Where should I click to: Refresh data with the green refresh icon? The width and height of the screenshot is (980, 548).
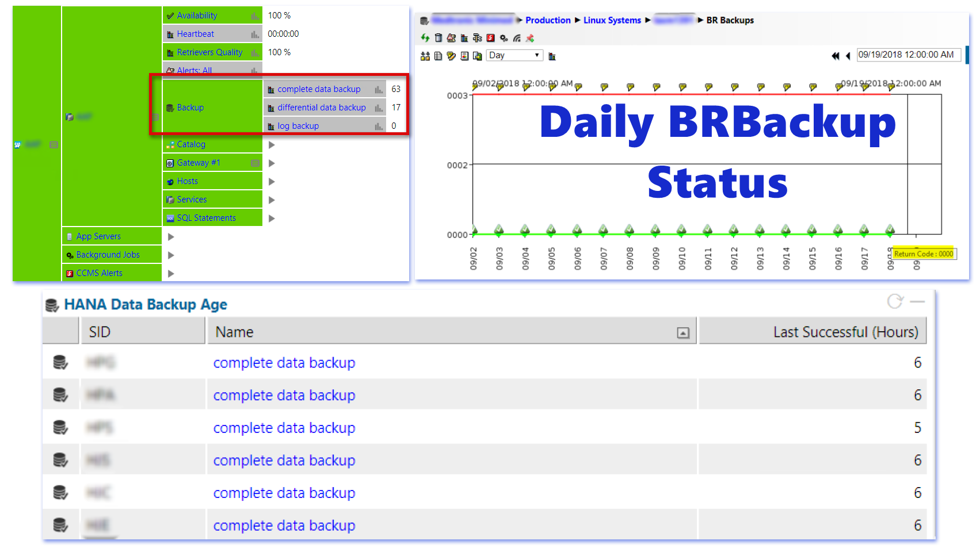point(425,38)
